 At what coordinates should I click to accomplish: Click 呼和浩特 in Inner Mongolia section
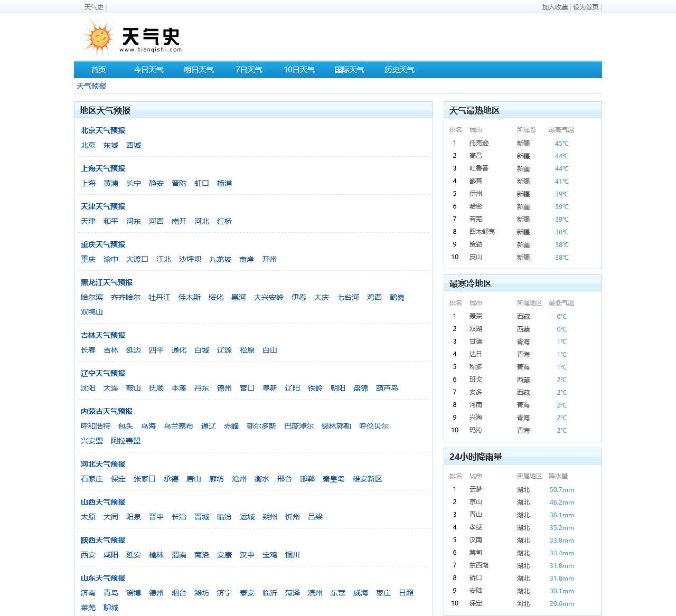pos(95,426)
